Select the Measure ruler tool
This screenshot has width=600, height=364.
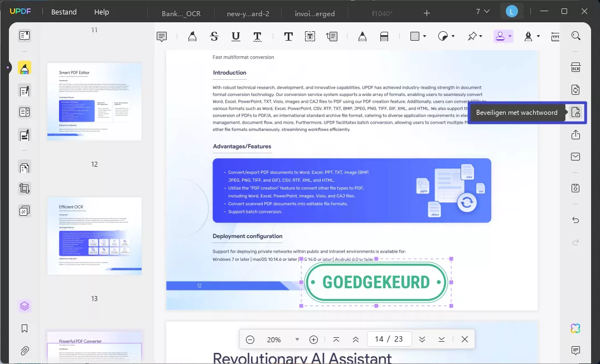[x=555, y=36]
